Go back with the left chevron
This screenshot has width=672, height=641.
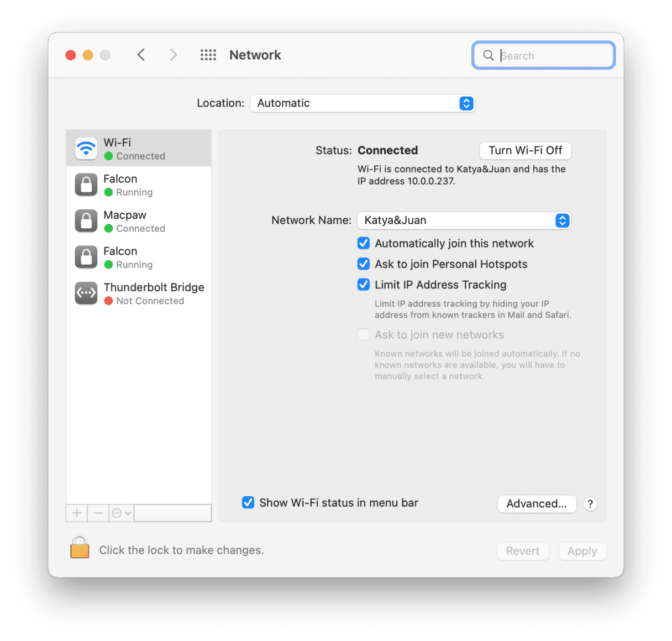coord(141,55)
